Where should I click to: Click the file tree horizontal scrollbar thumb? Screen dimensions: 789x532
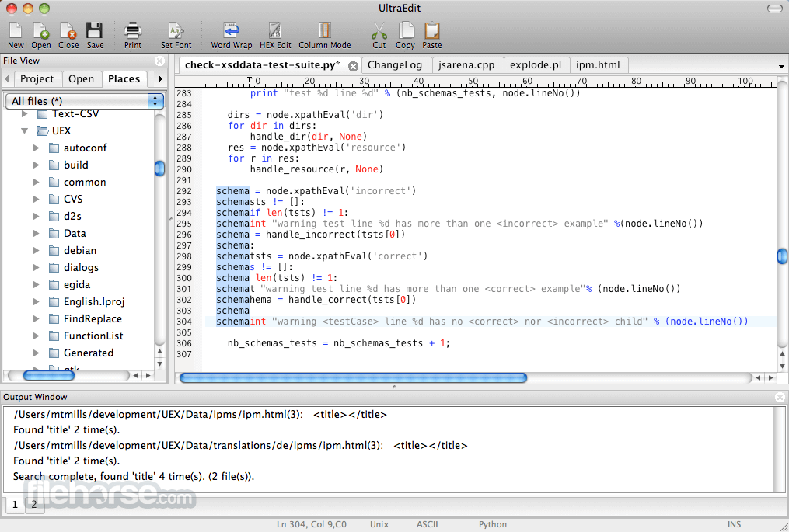click(49, 376)
